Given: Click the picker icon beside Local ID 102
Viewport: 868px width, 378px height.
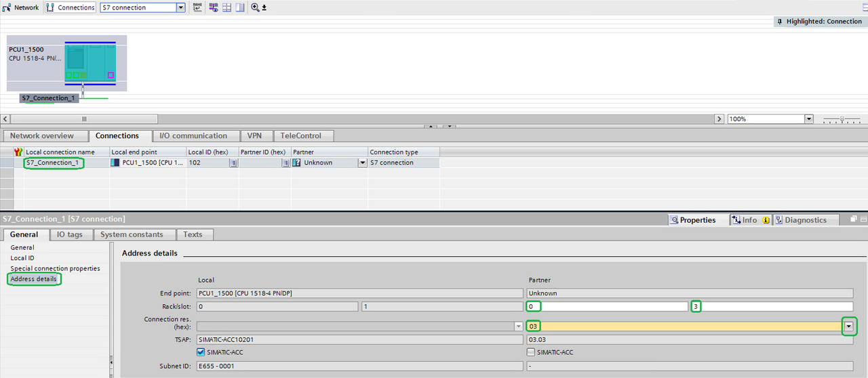Looking at the screenshot, I should click(x=233, y=163).
